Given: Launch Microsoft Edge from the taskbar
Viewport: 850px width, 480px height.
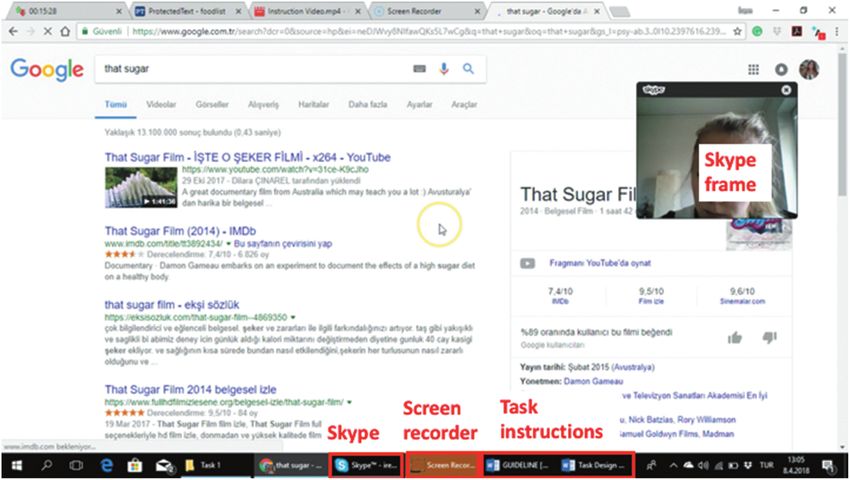Looking at the screenshot, I should [107, 465].
